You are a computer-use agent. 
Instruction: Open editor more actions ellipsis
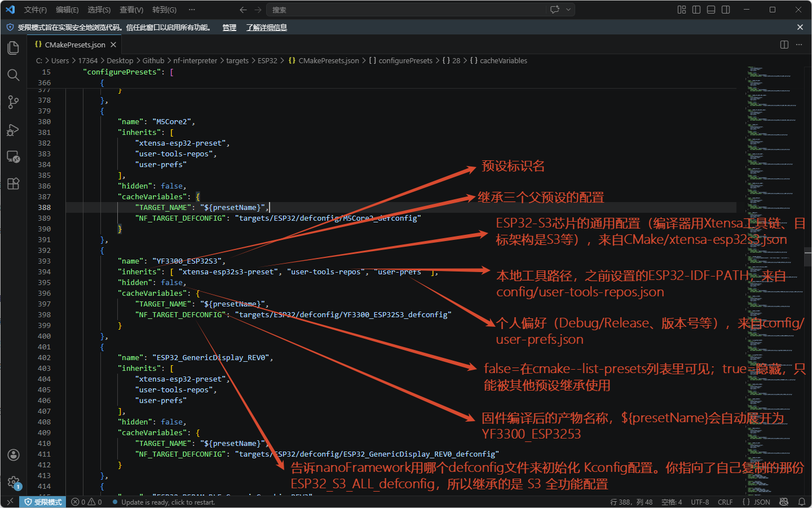click(799, 45)
